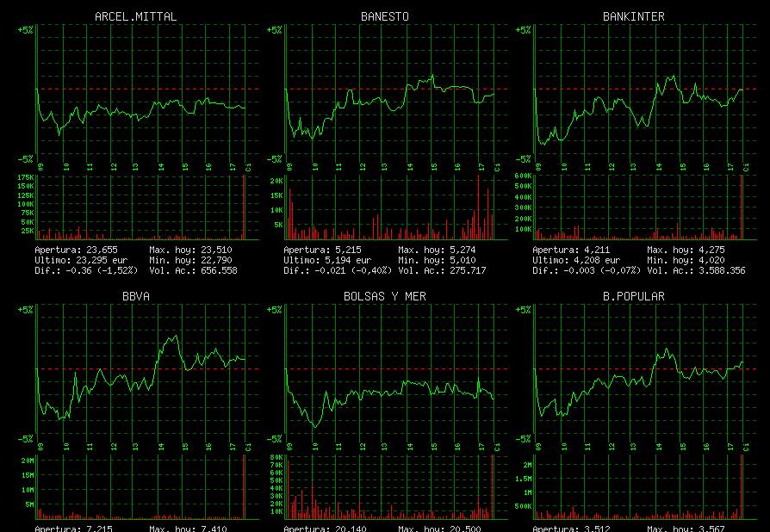Click the 'Ultimo: 4,208 eur' value
This screenshot has height=532, width=770.
tap(576, 261)
